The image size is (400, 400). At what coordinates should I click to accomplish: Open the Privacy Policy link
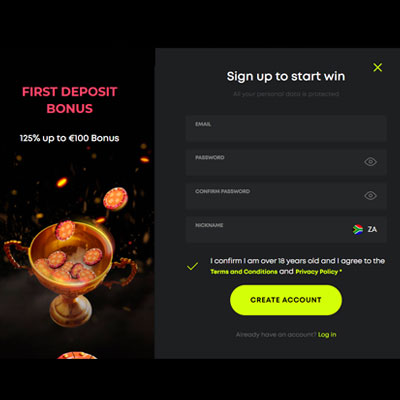pyautogui.click(x=317, y=272)
